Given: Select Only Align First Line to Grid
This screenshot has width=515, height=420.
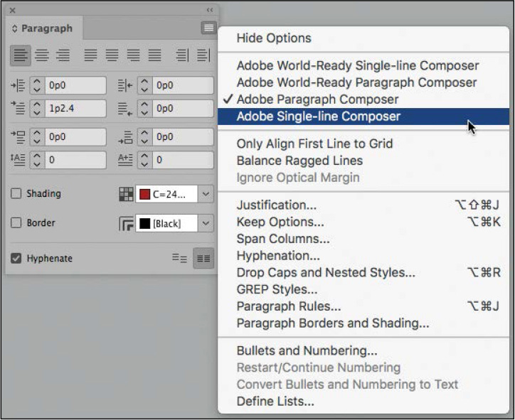Looking at the screenshot, I should point(363,144).
